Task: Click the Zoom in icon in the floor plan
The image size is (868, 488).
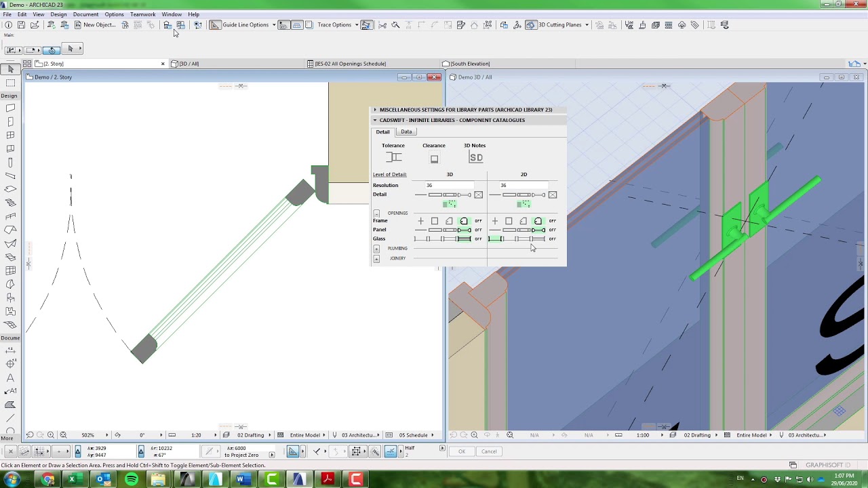Action: pos(51,435)
